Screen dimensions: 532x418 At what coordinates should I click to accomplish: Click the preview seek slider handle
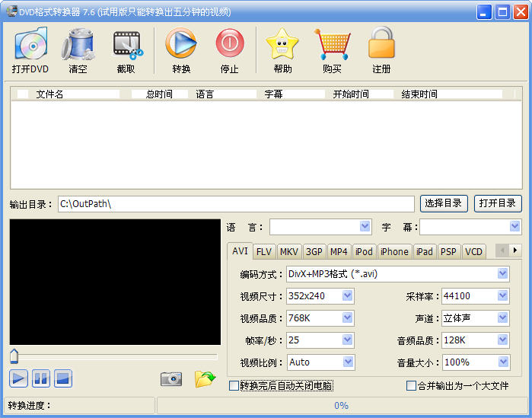[14, 356]
